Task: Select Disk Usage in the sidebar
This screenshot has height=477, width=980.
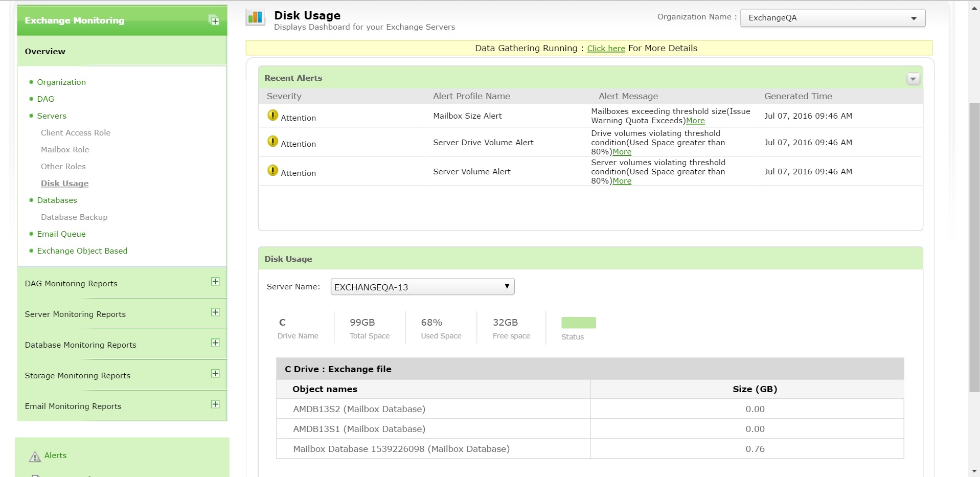Action: [x=65, y=184]
